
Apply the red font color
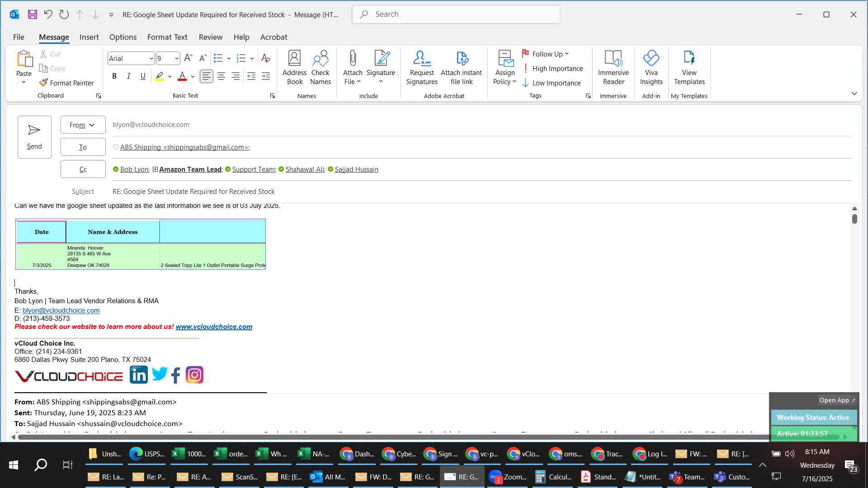tap(182, 76)
